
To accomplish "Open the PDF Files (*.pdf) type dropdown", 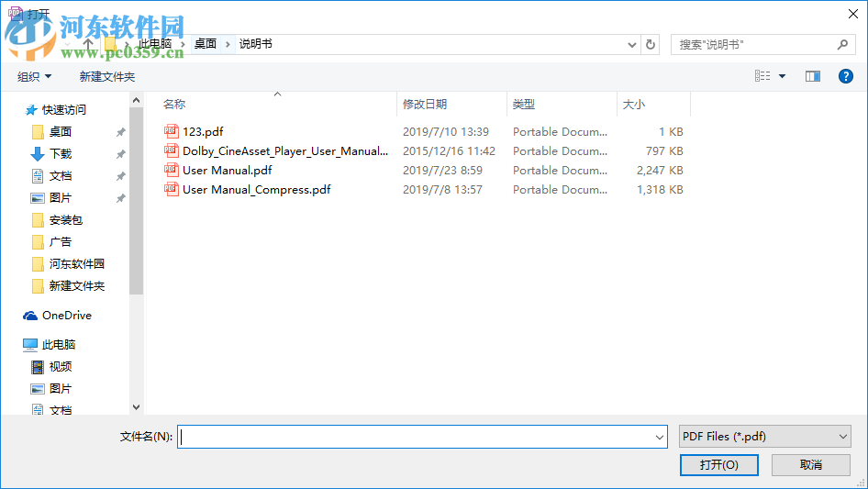I will click(x=765, y=437).
